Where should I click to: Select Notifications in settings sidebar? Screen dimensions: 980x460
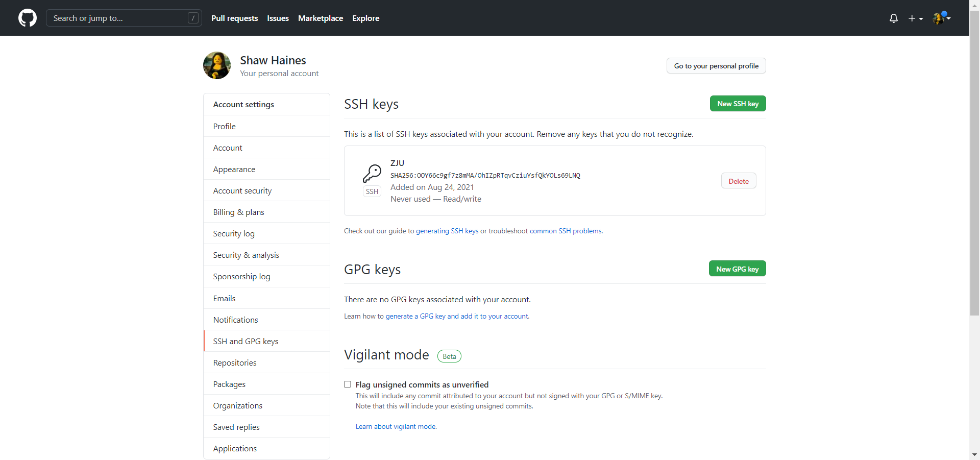coord(267,320)
